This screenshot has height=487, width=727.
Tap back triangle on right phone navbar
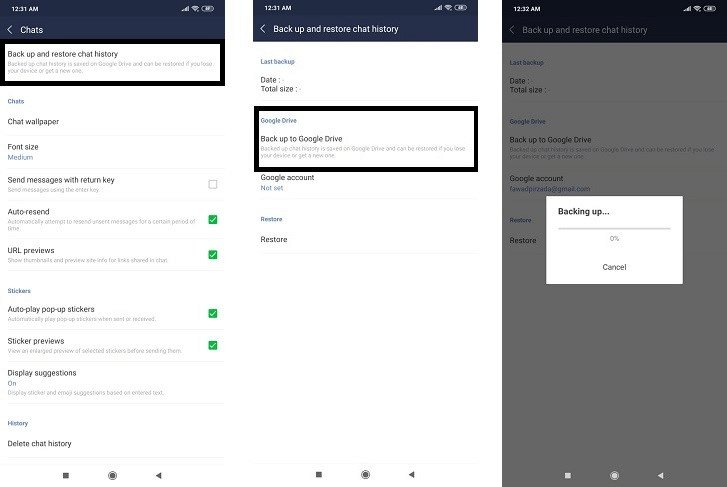[661, 475]
